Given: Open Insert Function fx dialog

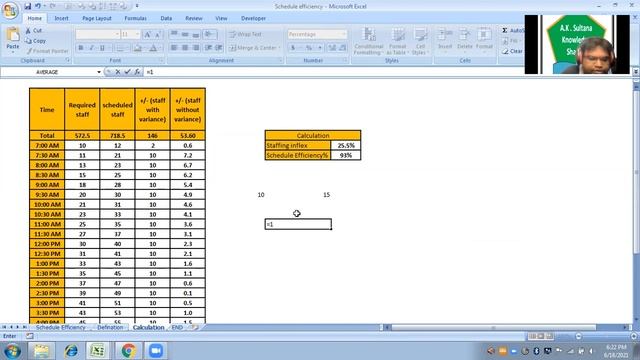Looking at the screenshot, I should (x=137, y=72).
